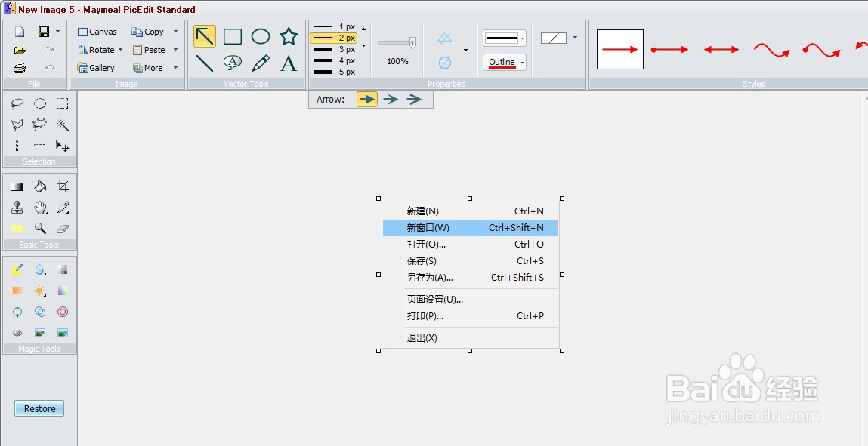Select the Line vector tool

(x=205, y=63)
